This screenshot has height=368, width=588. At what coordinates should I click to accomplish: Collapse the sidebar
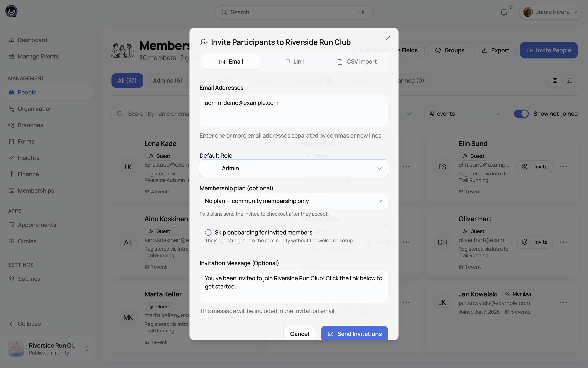click(49, 324)
